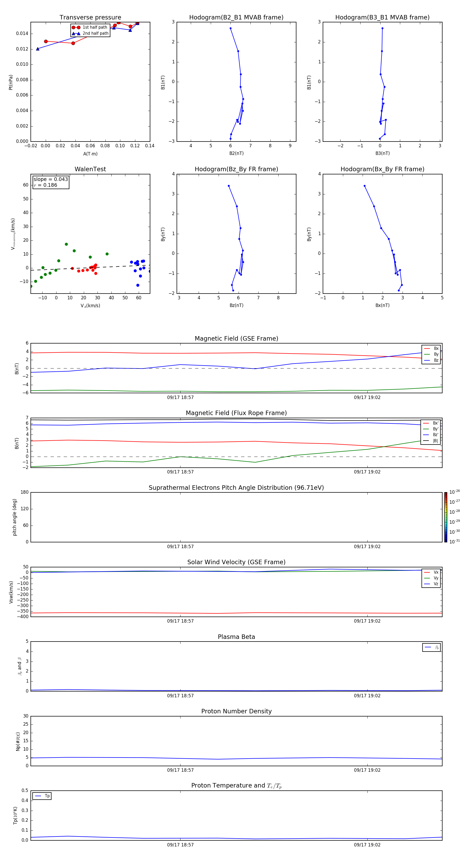Click the "WalenTest" plot title
The width and height of the screenshot is (473, 868).
tap(90, 169)
